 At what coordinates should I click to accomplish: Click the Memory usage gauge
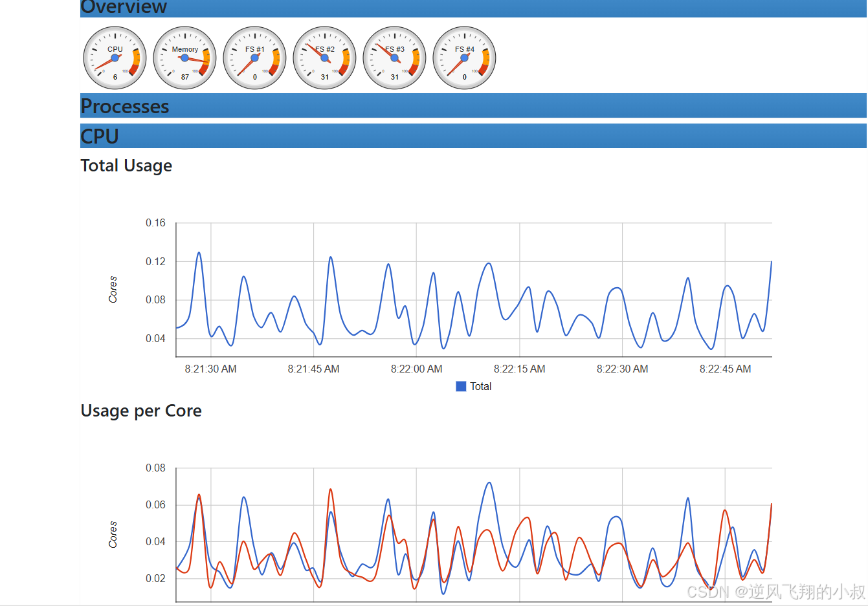click(185, 58)
